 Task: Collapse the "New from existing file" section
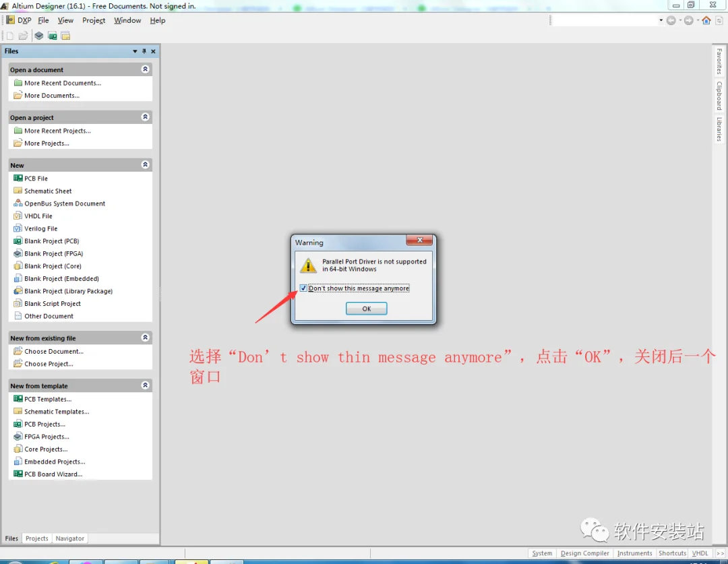pyautogui.click(x=146, y=338)
